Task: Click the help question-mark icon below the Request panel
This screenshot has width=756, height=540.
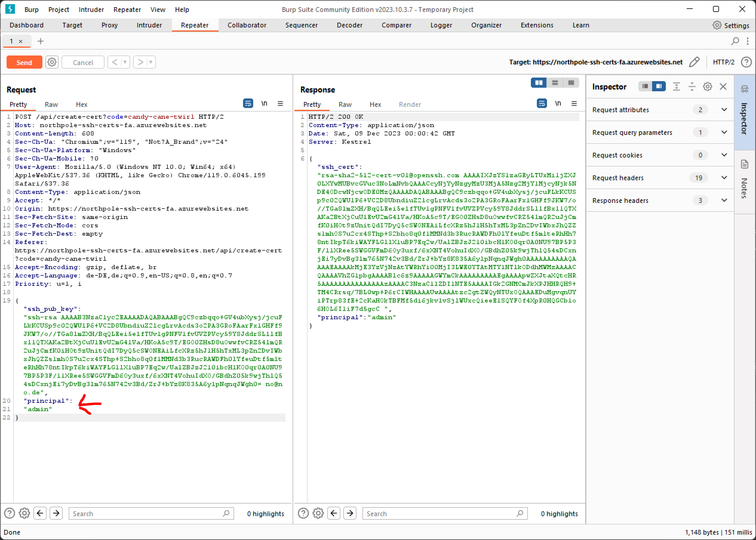Action: [x=9, y=513]
